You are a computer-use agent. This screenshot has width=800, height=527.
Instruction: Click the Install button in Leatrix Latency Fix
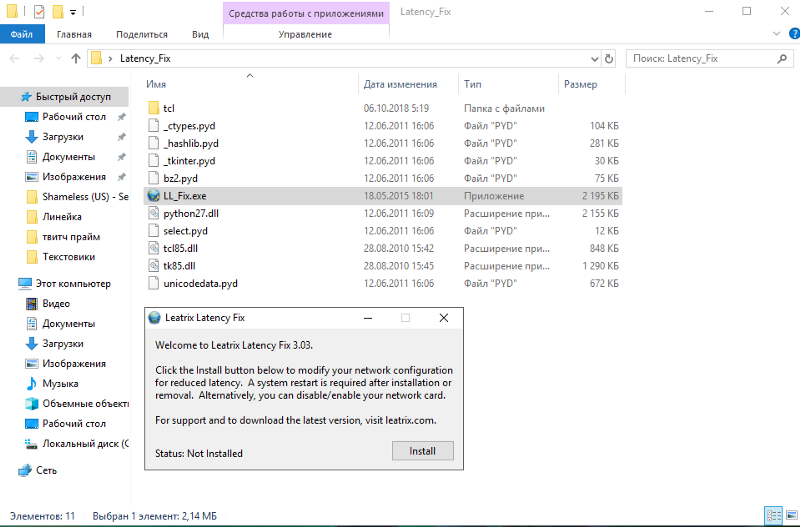(x=422, y=451)
